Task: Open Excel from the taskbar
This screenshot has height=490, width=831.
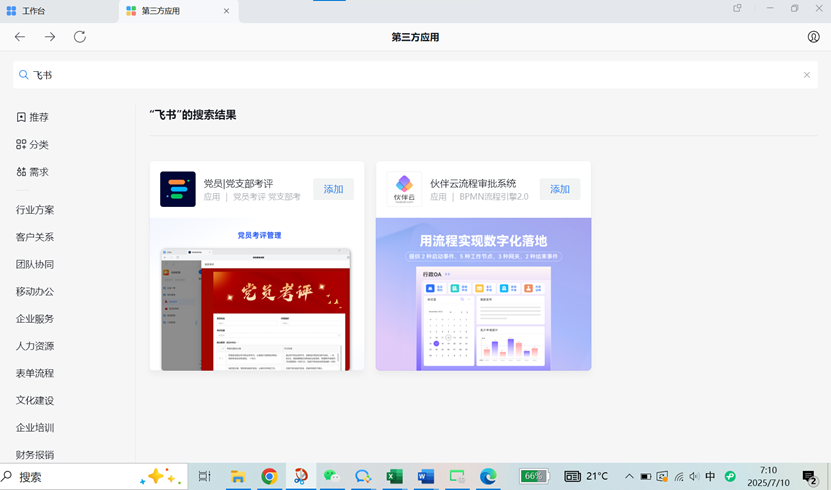Action: [394, 477]
